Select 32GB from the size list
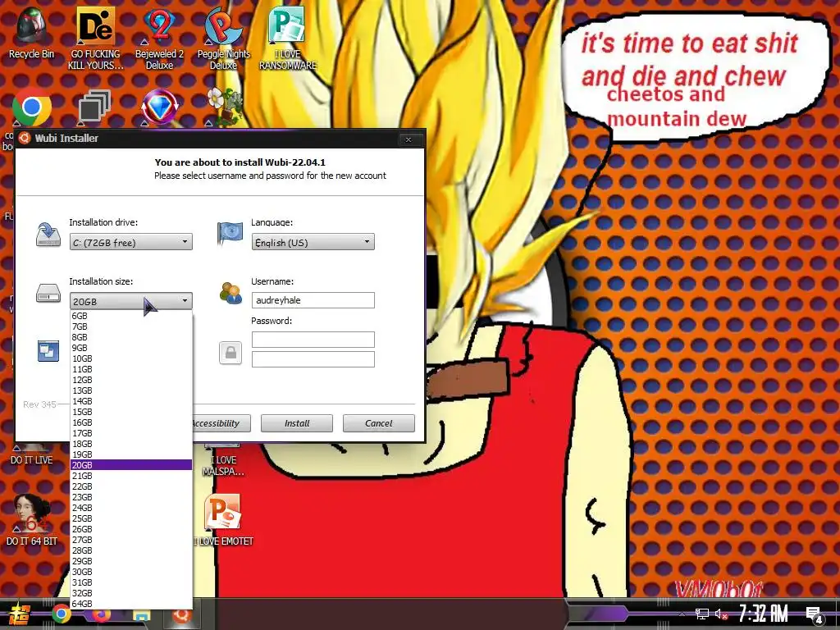Screen dimensions: 840x630 [x=131, y=593]
